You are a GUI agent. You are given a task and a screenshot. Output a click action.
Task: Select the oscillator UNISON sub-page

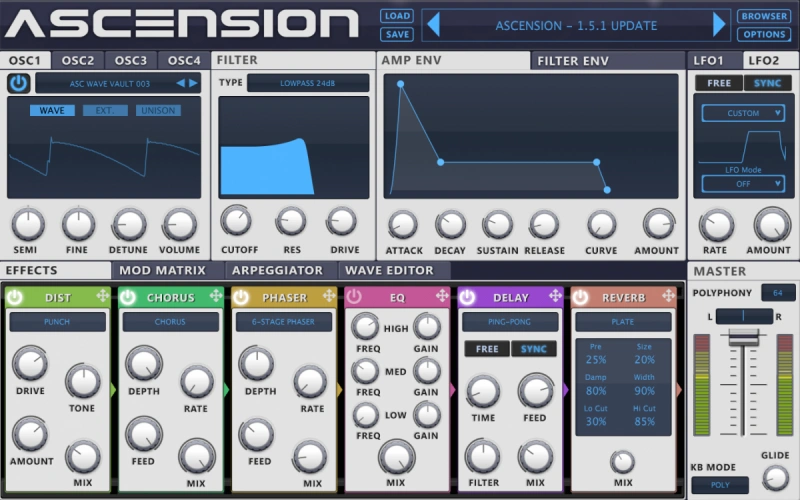(158, 110)
